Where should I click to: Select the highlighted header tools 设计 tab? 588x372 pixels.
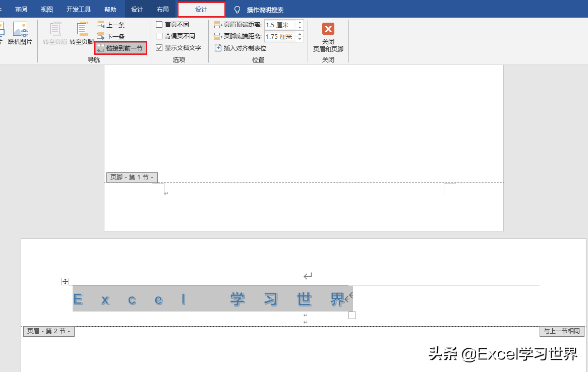[201, 10]
